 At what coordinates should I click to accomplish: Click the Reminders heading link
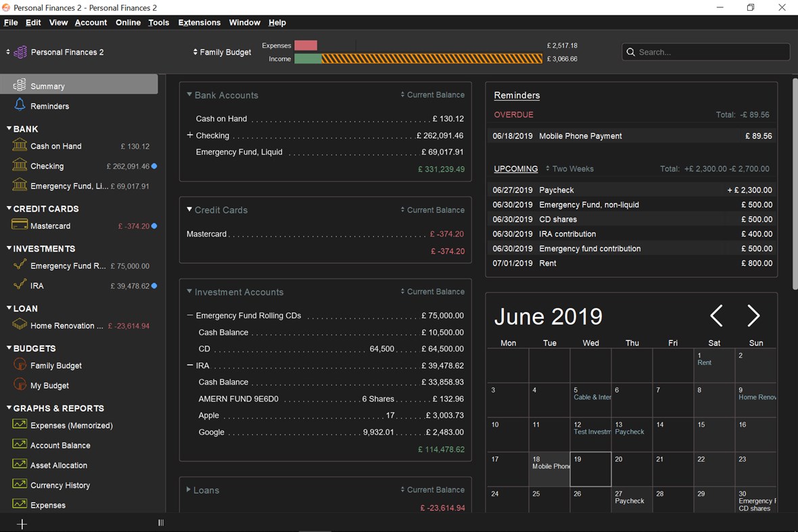click(x=517, y=95)
